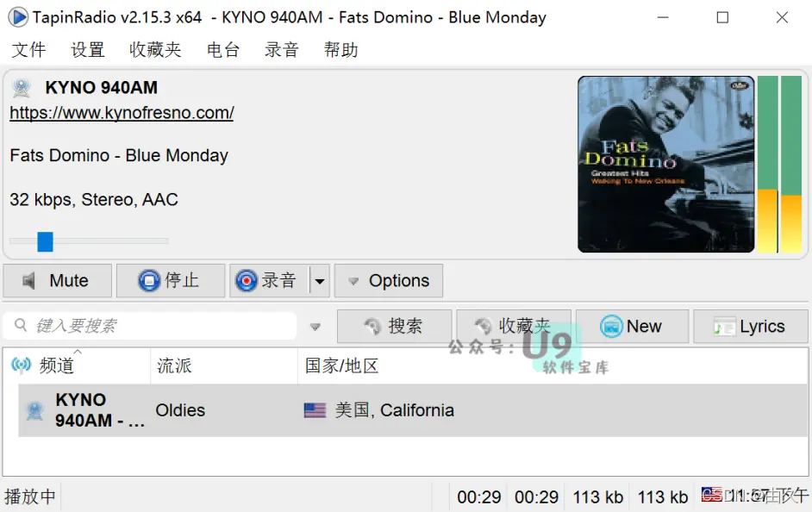This screenshot has height=512, width=812.
Task: Sort by 流派 column header
Action: tap(224, 366)
